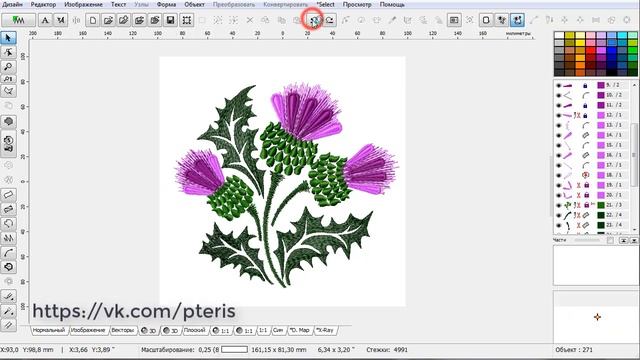The height and width of the screenshot is (360, 640).
Task: Click the rounded square outline toolbar icon
Action: pos(486,20)
